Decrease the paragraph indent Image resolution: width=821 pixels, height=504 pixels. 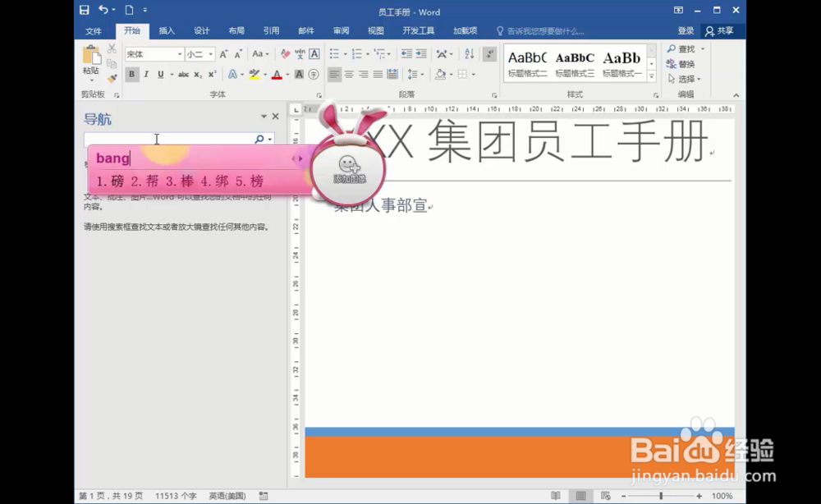pyautogui.click(x=406, y=54)
